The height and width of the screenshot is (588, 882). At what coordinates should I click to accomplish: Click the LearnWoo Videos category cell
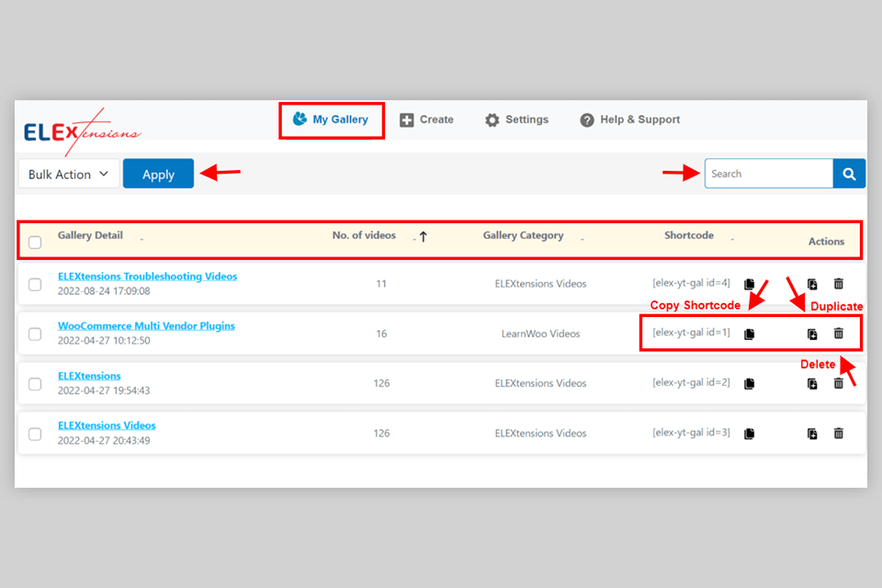click(540, 334)
